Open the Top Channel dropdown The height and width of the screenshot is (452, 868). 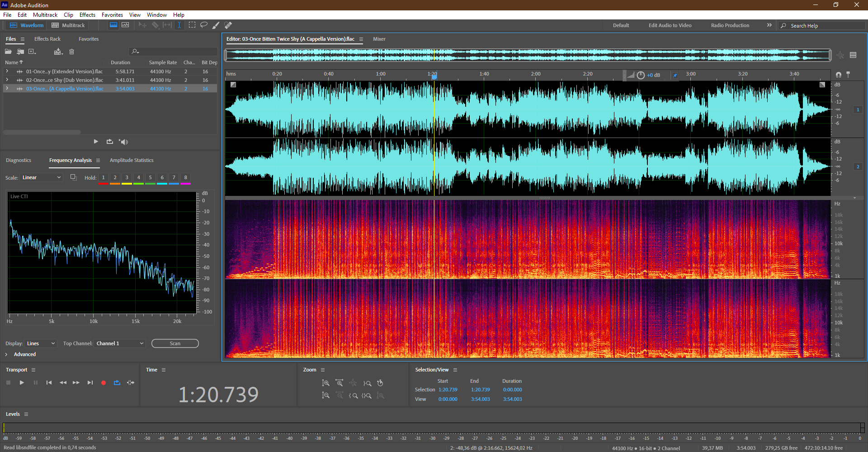point(120,343)
